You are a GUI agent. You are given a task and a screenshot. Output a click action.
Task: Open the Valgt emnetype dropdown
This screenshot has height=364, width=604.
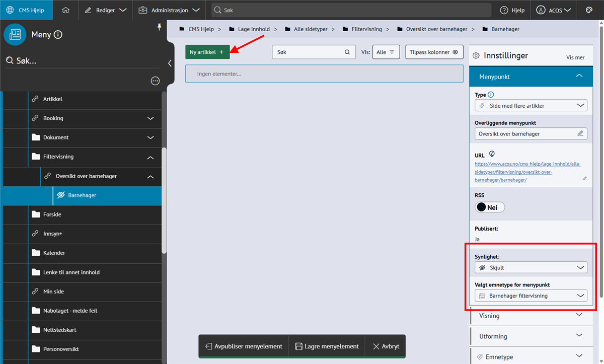click(531, 296)
